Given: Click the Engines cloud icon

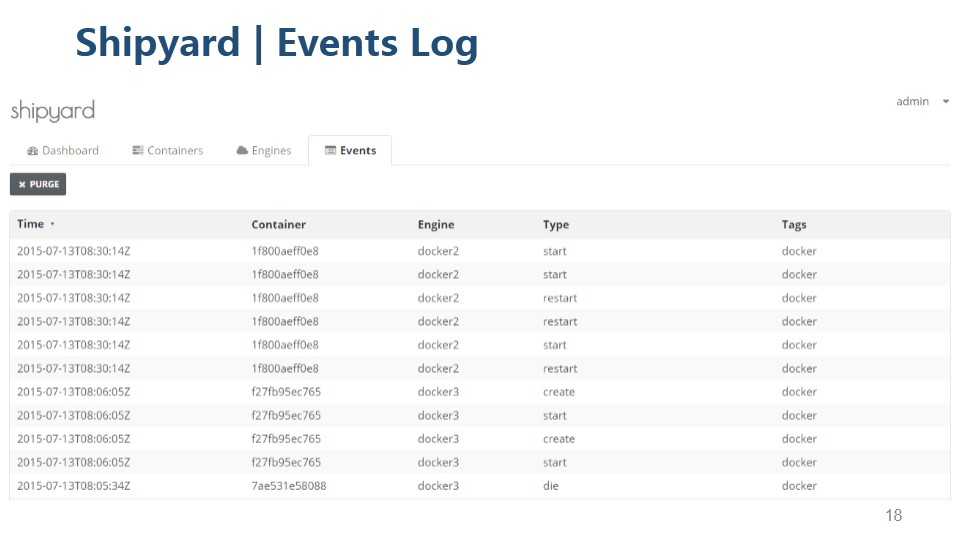Looking at the screenshot, I should [x=242, y=151].
